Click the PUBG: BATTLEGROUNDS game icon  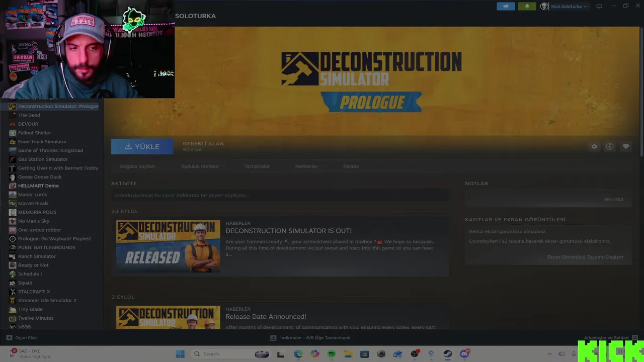tap(13, 247)
